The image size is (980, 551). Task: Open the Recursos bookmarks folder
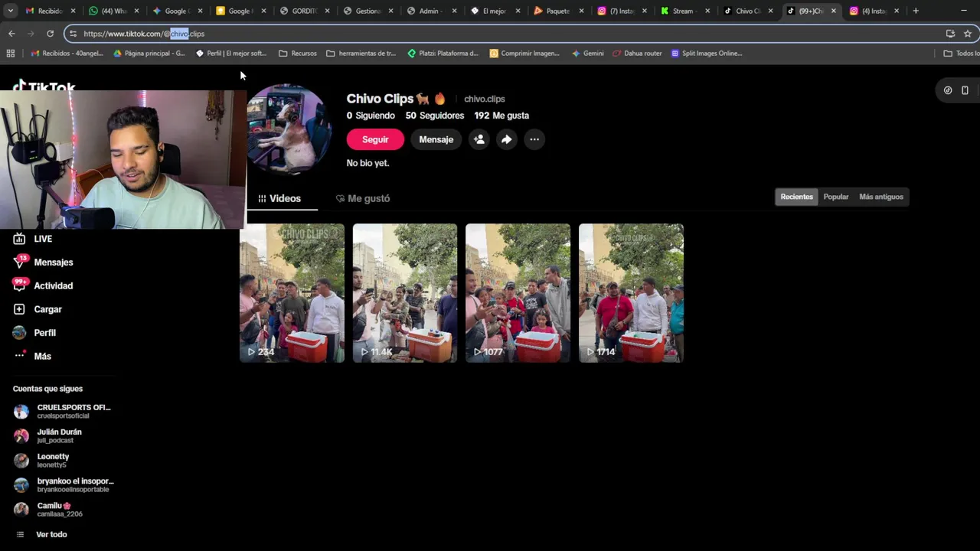point(298,54)
